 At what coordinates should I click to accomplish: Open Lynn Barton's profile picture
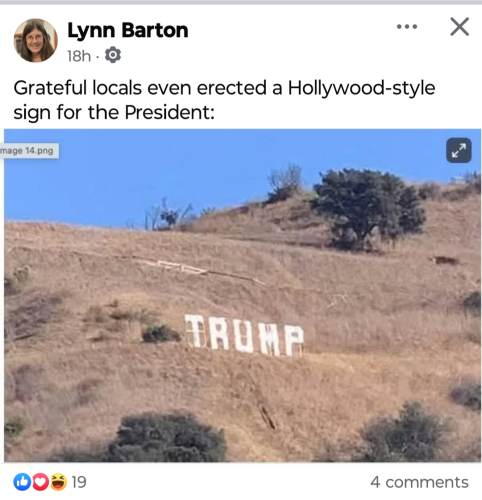tap(36, 40)
